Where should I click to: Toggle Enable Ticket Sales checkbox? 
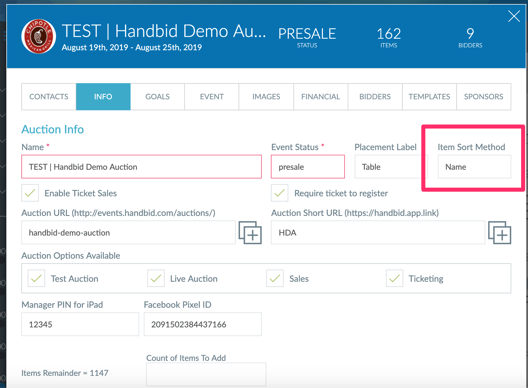(x=30, y=193)
